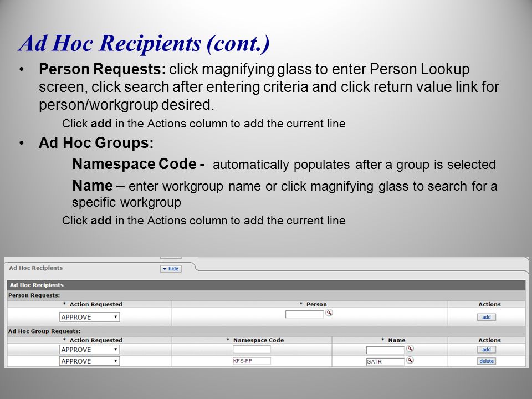Hide the Ad Hoc Recipients tab section
This screenshot has height=399, width=532.
(171, 269)
